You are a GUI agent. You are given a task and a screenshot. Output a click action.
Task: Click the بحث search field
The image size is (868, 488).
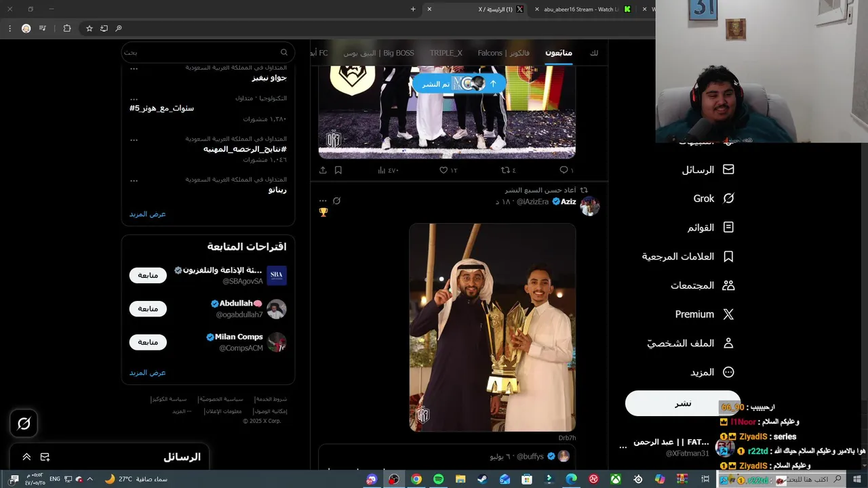[208, 52]
